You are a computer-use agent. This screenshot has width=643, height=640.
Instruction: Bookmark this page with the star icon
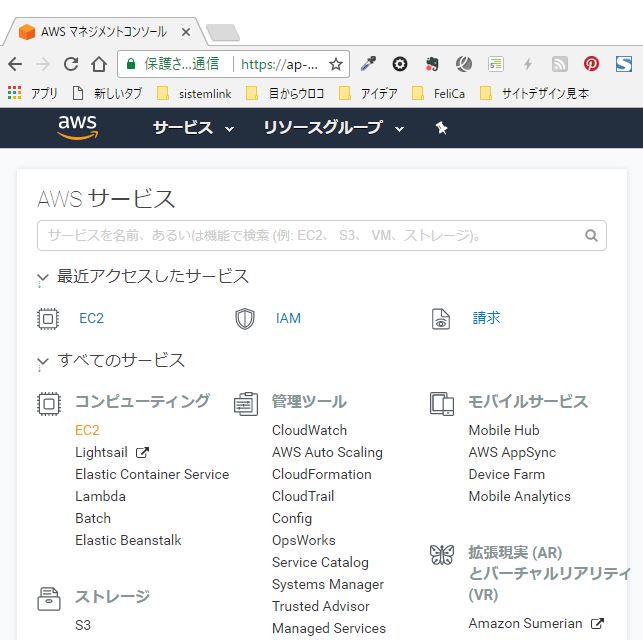(336, 64)
